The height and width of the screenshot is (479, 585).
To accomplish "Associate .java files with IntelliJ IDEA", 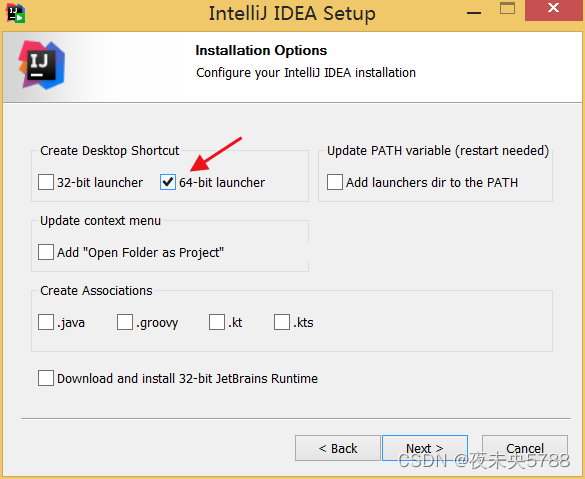I will (46, 322).
